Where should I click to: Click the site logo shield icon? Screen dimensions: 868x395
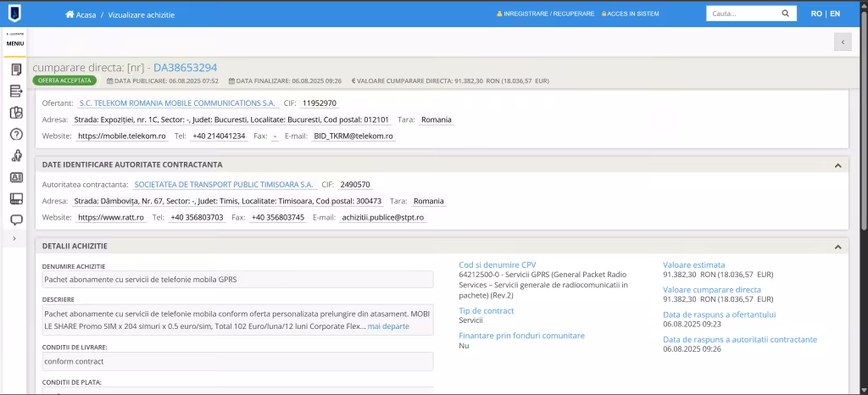[x=15, y=14]
